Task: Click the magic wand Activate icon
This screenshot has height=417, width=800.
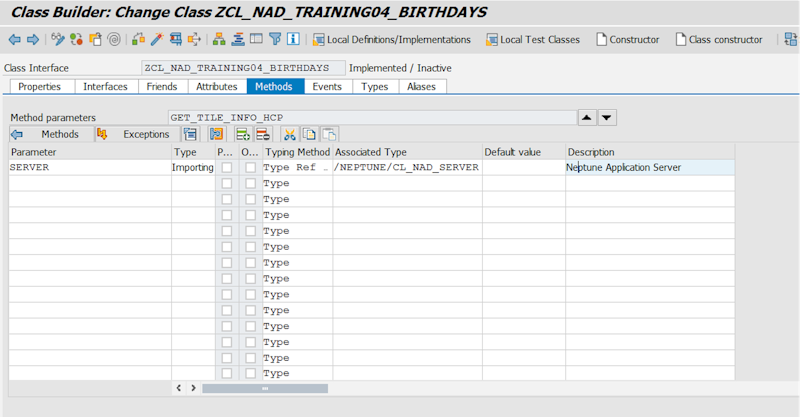Action: (156, 40)
